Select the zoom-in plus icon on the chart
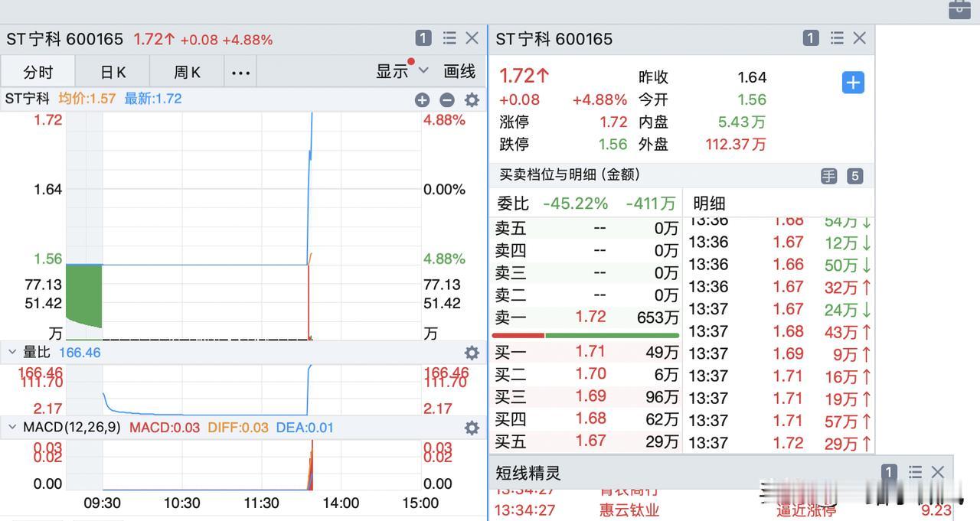Screen dimensions: 980x521 (422, 99)
